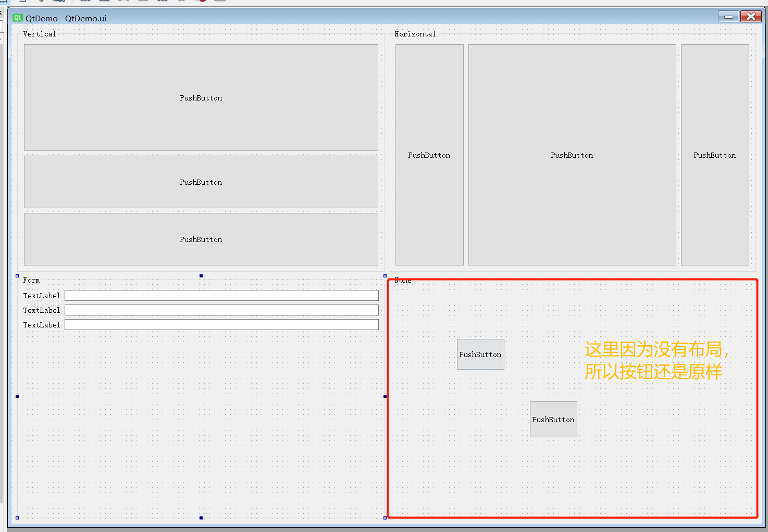Select the upper PushButton in the None group
This screenshot has height=532, width=768.
pos(480,354)
